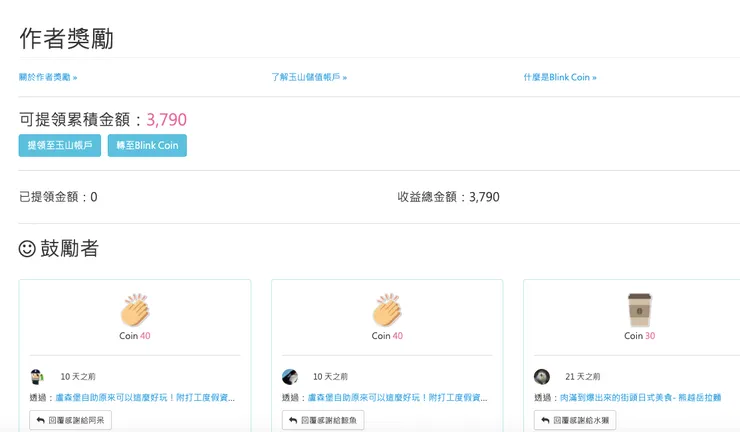740x432 pixels.
Task: Click the smiley face icon beside 鼓勵者
Action: (x=27, y=248)
